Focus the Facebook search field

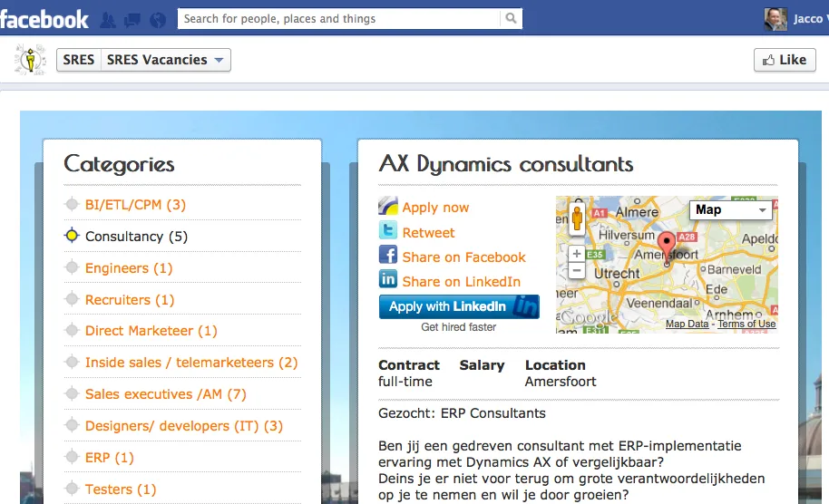tap(339, 18)
